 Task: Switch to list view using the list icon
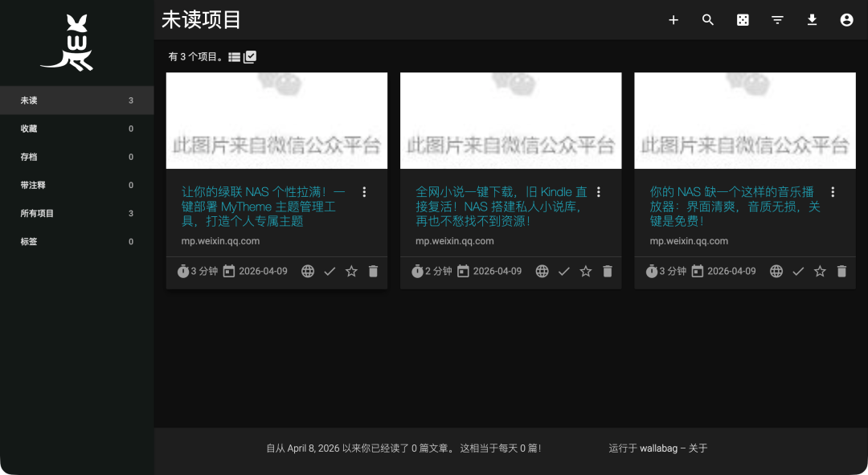point(233,56)
